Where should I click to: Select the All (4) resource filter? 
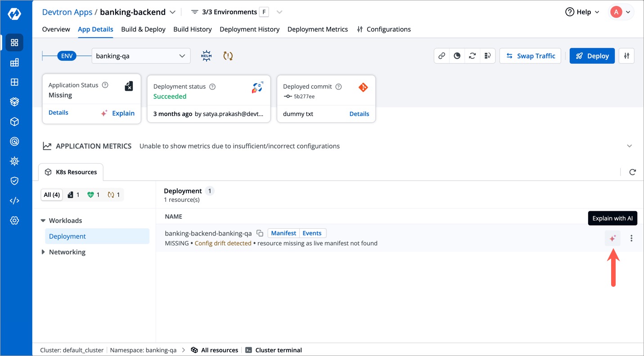[51, 194]
